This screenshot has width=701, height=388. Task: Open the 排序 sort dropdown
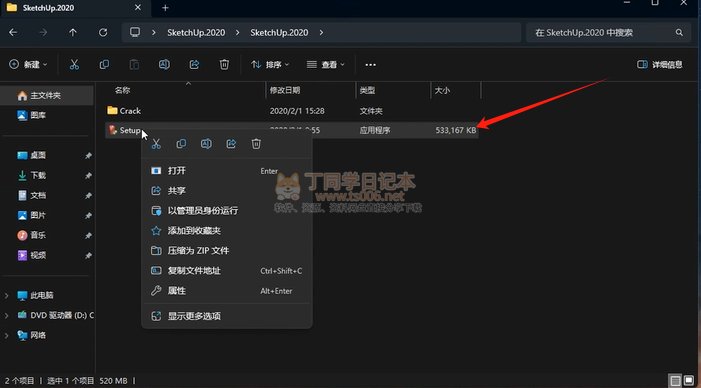[270, 65]
